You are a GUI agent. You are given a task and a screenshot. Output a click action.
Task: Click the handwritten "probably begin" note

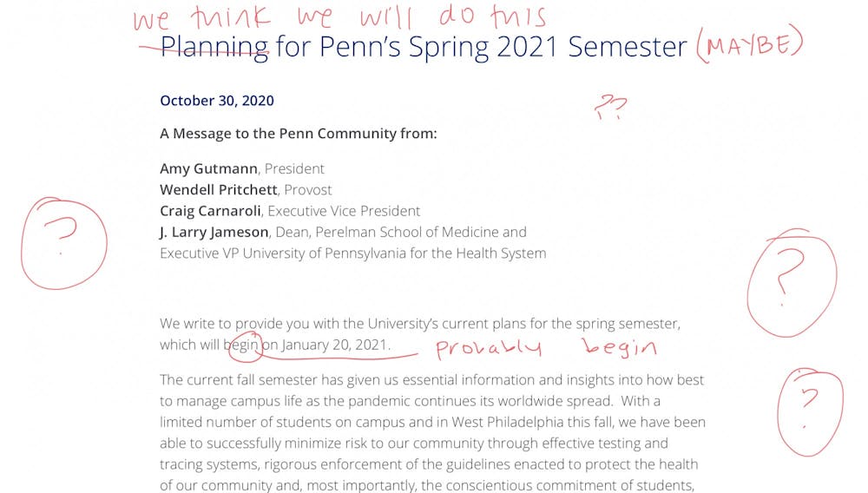pyautogui.click(x=545, y=349)
